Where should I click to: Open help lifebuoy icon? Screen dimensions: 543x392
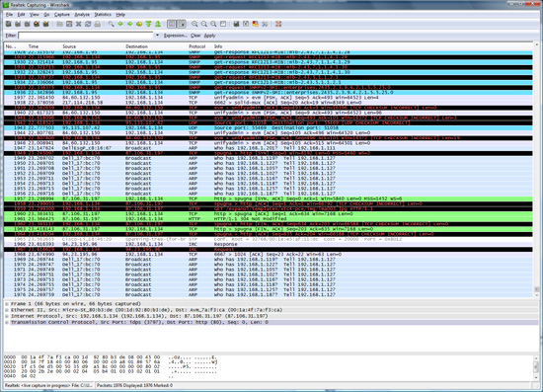pos(278,24)
